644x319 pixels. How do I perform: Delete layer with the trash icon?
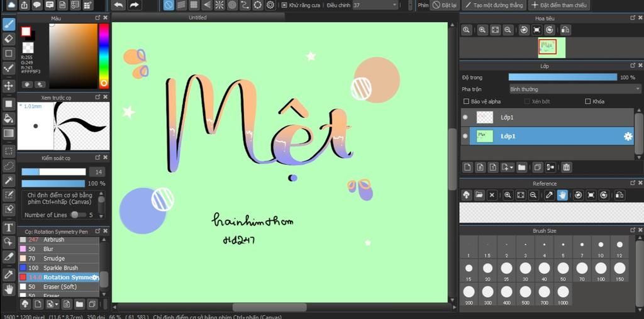pyautogui.click(x=566, y=167)
